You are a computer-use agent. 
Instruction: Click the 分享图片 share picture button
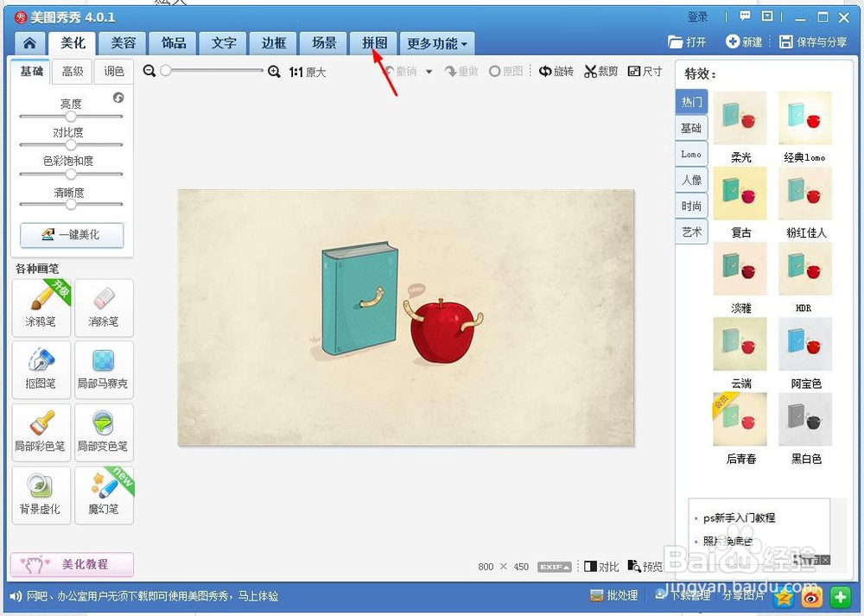(743, 595)
